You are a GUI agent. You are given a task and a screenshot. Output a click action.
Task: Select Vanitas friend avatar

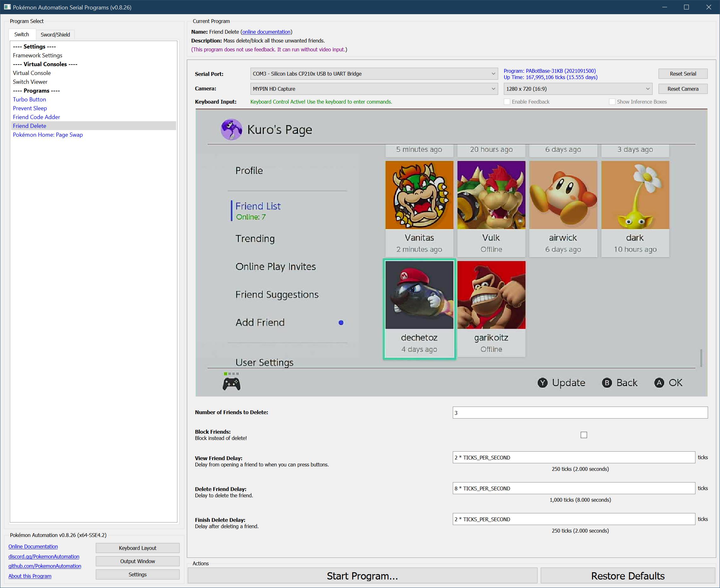tap(419, 195)
